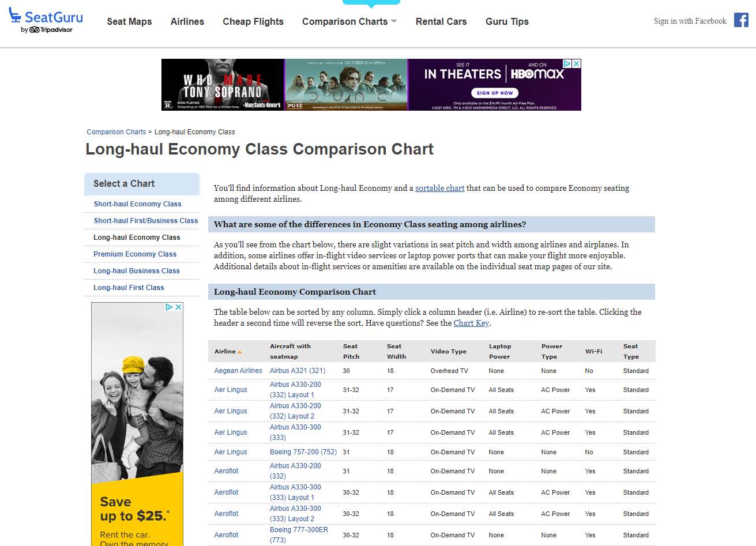Open the top banner AdChoices icon
756x546 pixels.
[x=567, y=63]
